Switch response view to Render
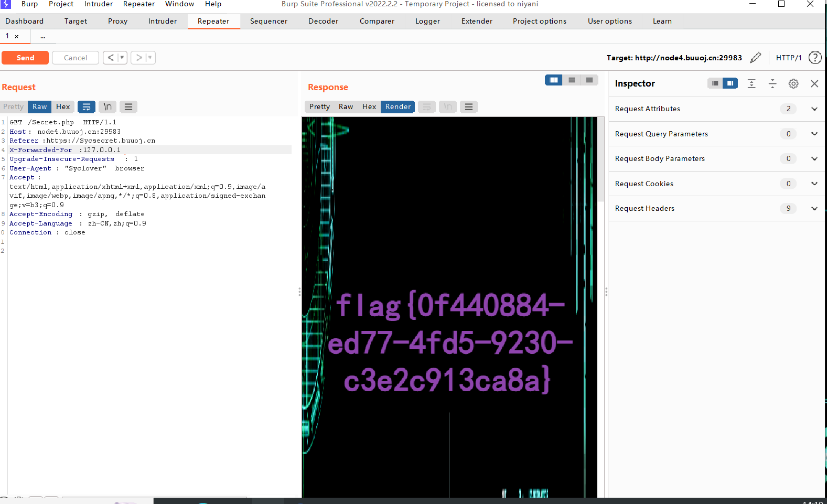The height and width of the screenshot is (504, 827). 398,106
